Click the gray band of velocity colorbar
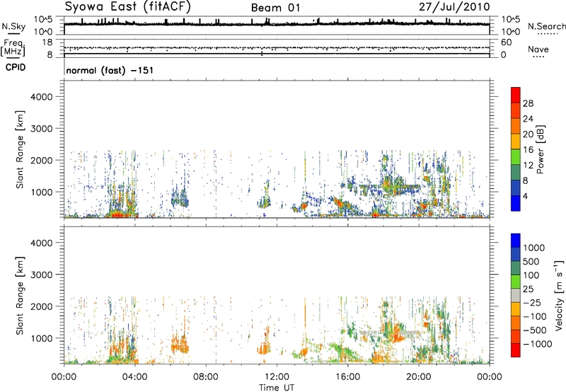566x392 pixels. 516,295
